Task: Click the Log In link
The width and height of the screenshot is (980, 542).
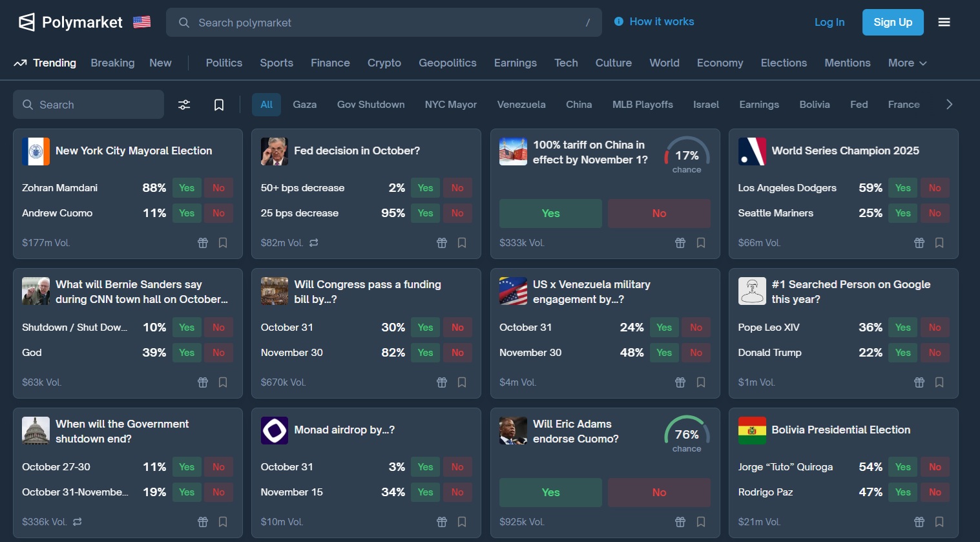Action: pyautogui.click(x=829, y=22)
